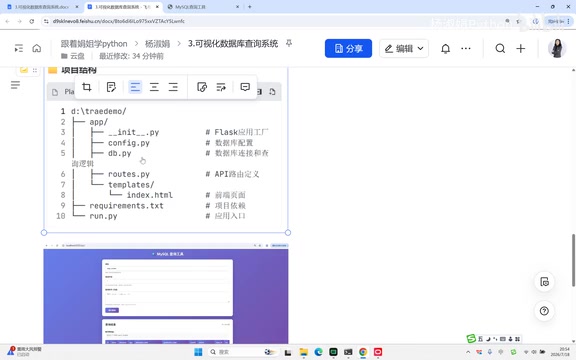This screenshot has width=576, height=360.
Task: Open File Explorer from taskbar
Action: pyautogui.click(x=303, y=352)
